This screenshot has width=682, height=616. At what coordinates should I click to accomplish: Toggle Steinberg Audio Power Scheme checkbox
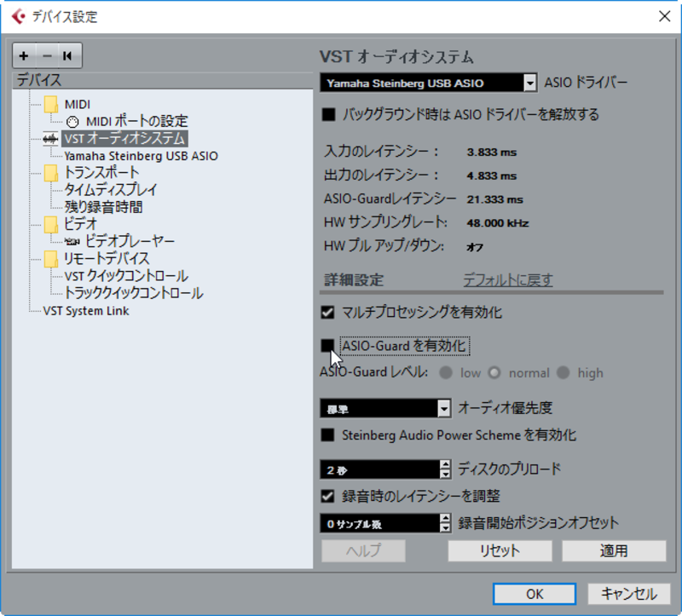click(328, 435)
